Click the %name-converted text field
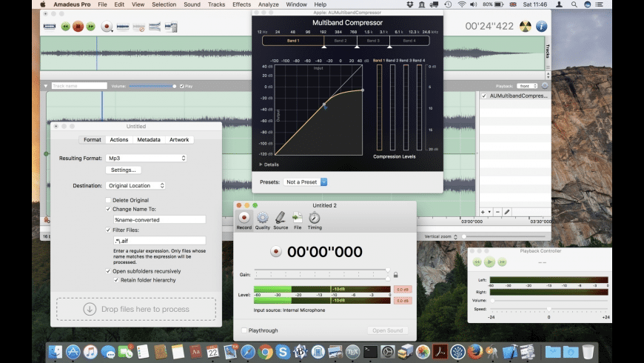The height and width of the screenshot is (363, 644). [x=159, y=220]
